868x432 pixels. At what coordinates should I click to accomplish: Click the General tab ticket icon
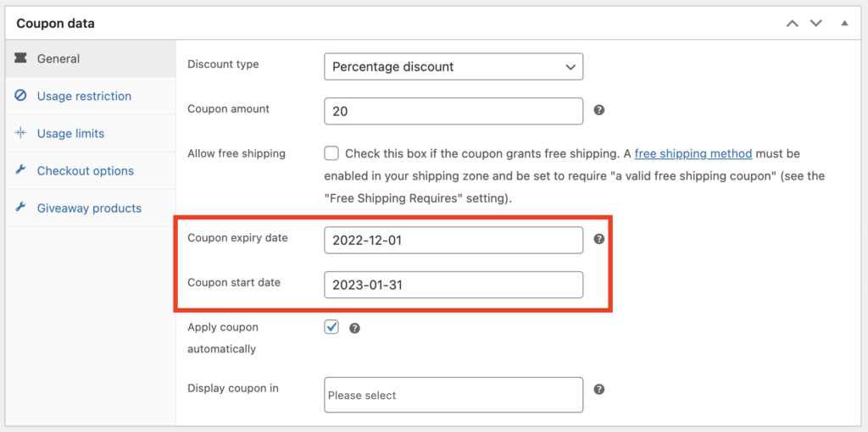21,58
